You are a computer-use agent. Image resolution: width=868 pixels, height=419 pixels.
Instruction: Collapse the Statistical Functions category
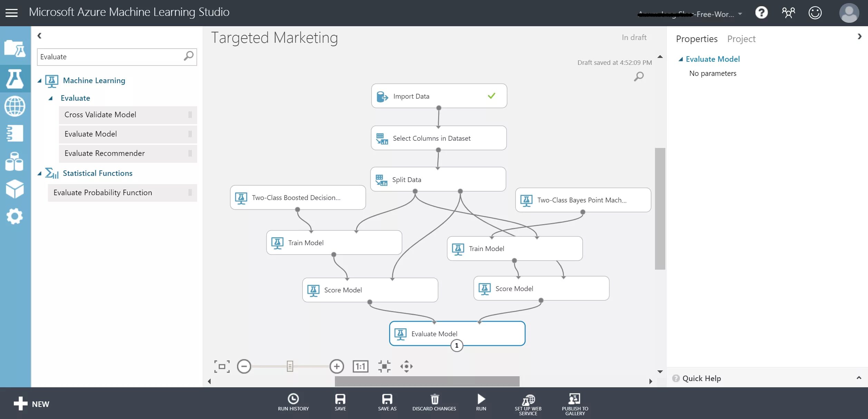39,173
